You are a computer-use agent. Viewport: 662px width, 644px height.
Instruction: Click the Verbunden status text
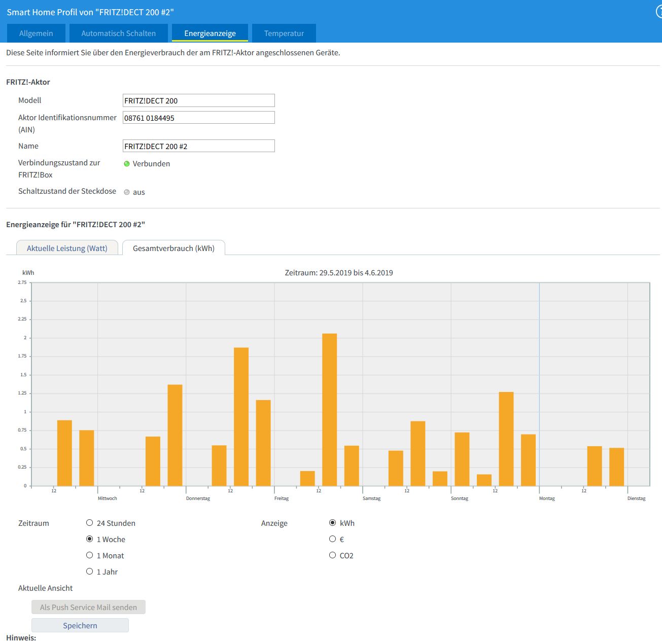151,164
